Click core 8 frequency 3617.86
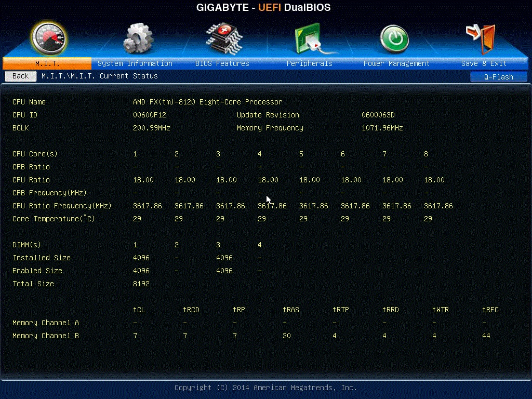 click(438, 206)
